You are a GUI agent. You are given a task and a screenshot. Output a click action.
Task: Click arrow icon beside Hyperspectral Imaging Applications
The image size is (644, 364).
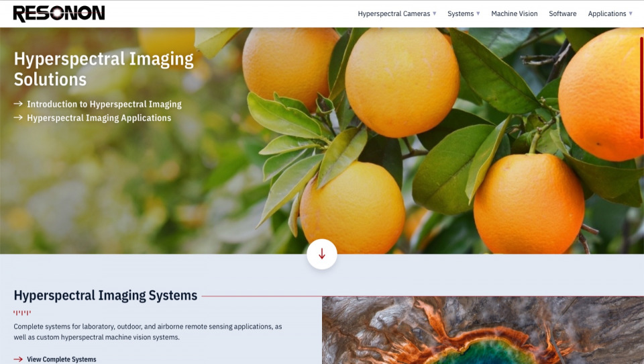coord(18,118)
